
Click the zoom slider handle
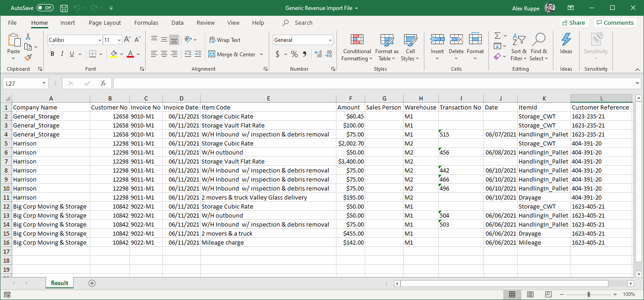coord(588,295)
